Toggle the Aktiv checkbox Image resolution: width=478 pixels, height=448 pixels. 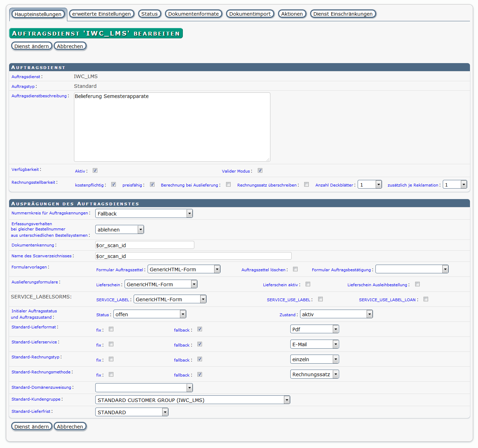click(95, 170)
